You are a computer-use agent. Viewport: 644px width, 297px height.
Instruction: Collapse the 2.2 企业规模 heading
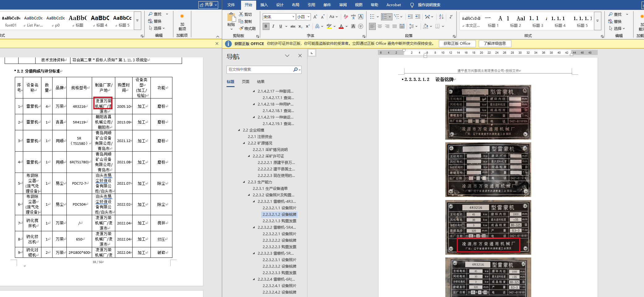(x=239, y=130)
